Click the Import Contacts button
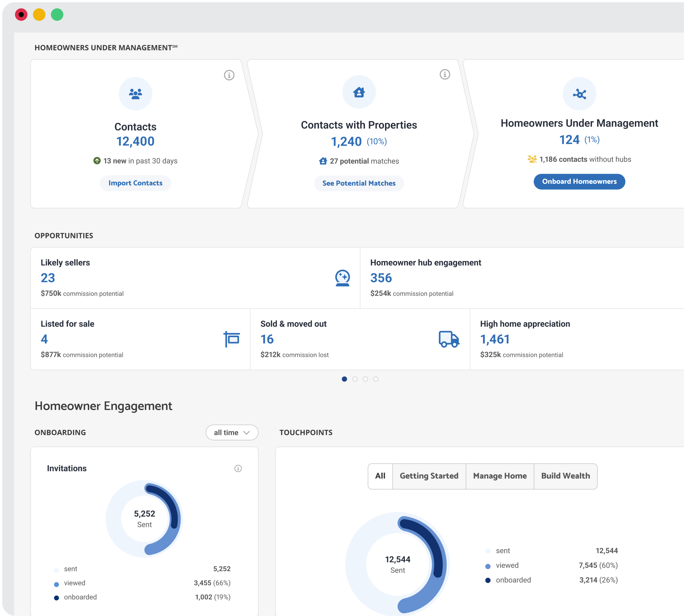Image resolution: width=684 pixels, height=616 pixels. coord(135,183)
